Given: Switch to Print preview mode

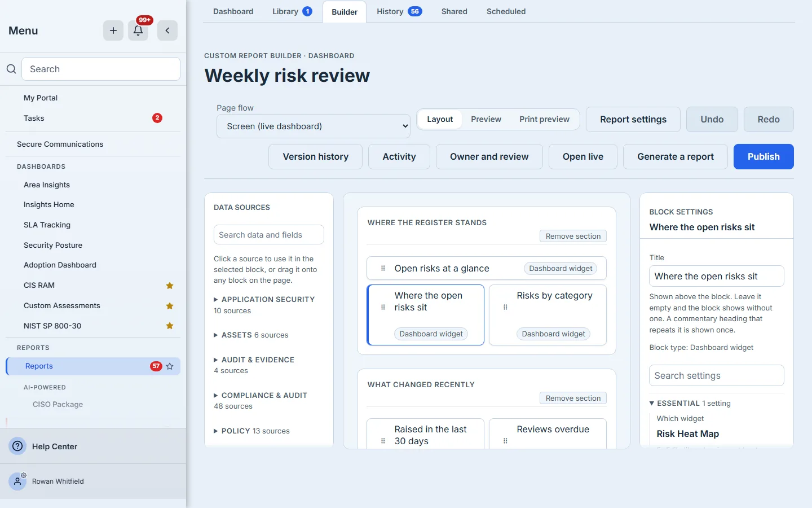Looking at the screenshot, I should pos(544,119).
